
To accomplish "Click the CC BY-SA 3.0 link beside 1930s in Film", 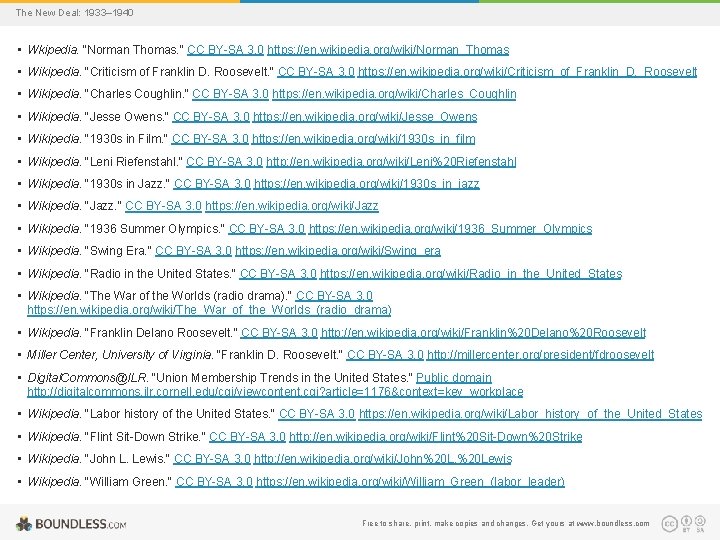I will coord(210,139).
